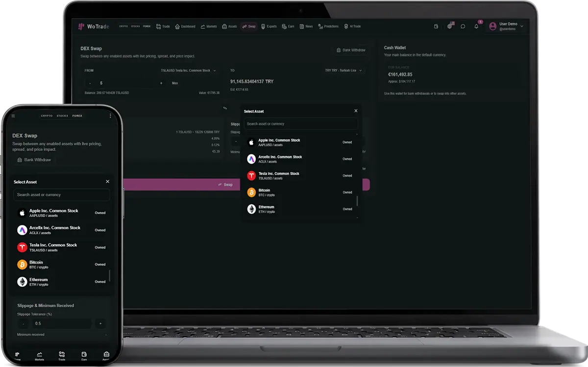Click the laptop asset list scrollbar
The width and height of the screenshot is (588, 367).
pyautogui.click(x=357, y=201)
